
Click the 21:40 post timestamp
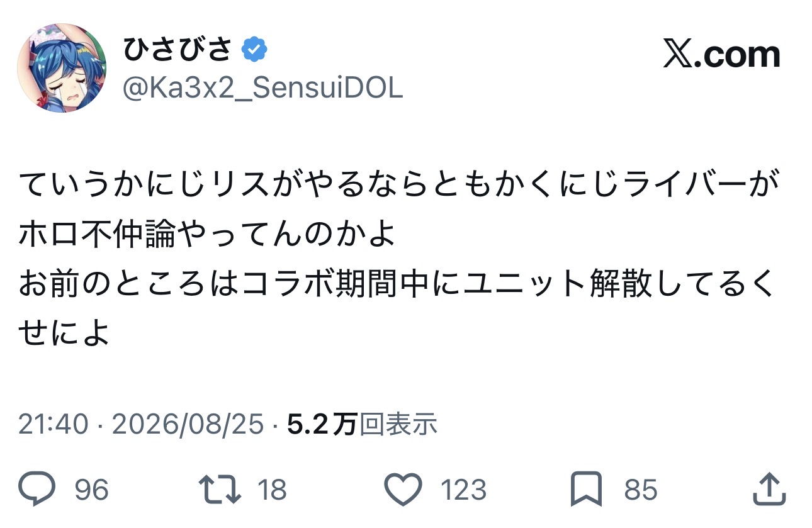click(53, 425)
